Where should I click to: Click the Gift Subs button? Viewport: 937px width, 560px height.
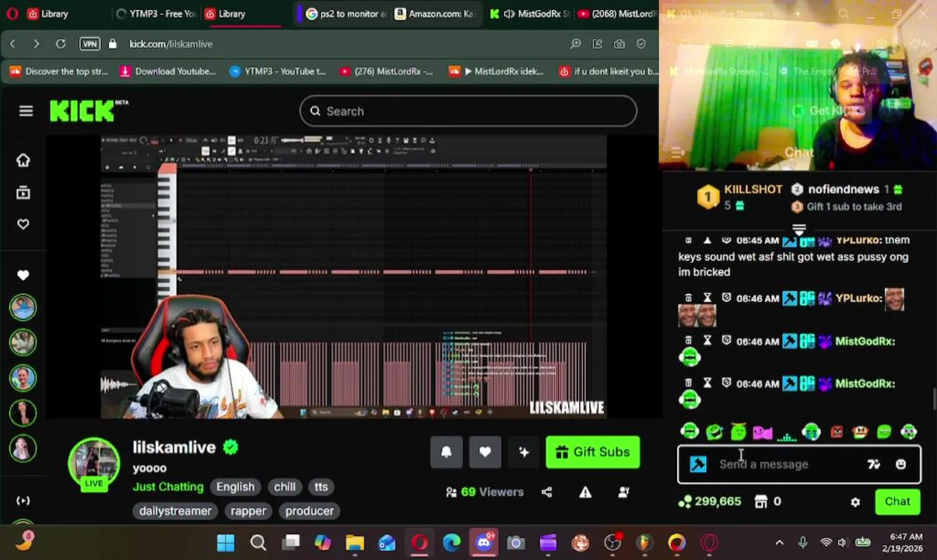tap(593, 452)
